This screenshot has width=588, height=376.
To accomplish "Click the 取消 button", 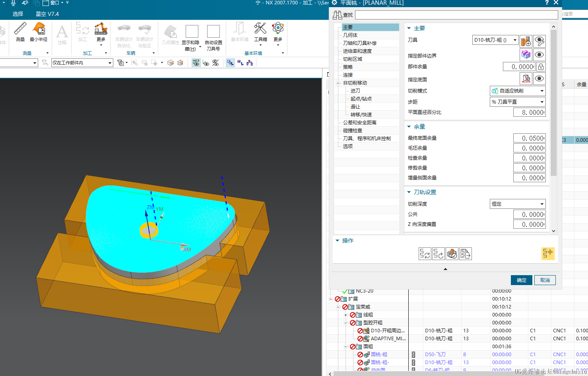I will (x=545, y=280).
